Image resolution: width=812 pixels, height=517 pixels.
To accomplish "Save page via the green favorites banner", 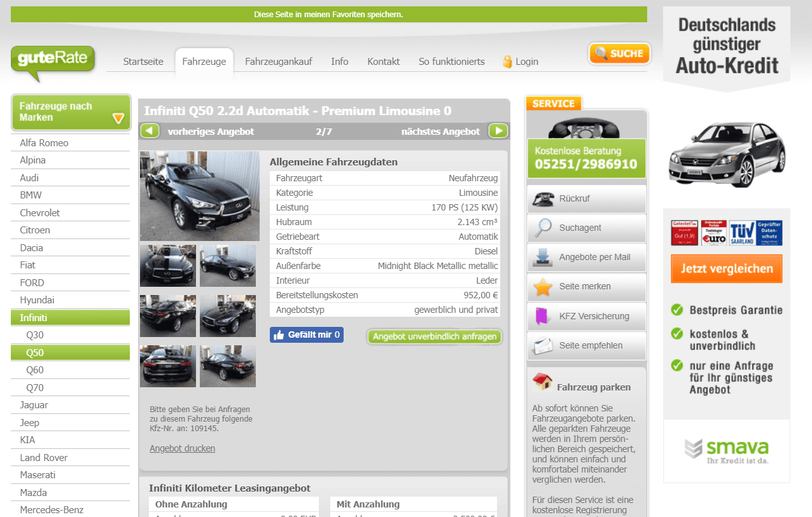I will coord(328,14).
